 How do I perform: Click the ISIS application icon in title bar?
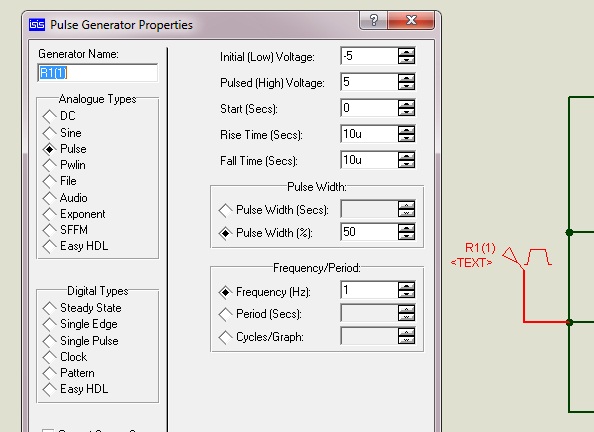[37, 25]
